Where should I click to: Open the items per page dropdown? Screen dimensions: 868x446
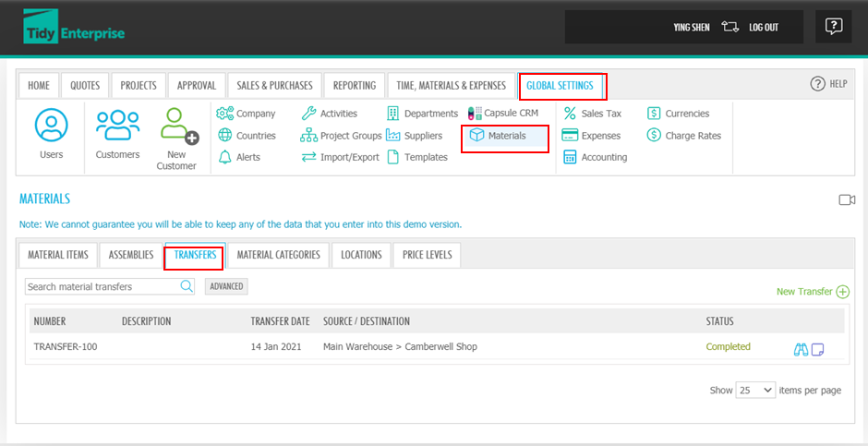pos(755,391)
